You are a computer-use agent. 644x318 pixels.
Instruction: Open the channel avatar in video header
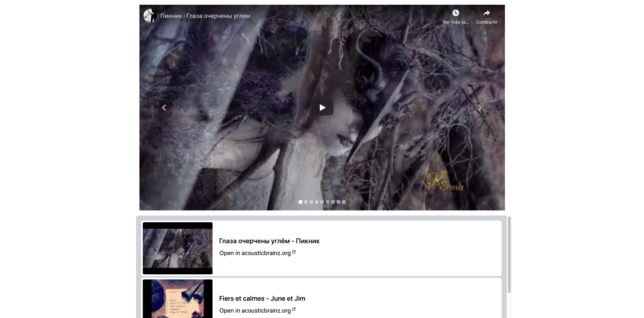click(150, 16)
